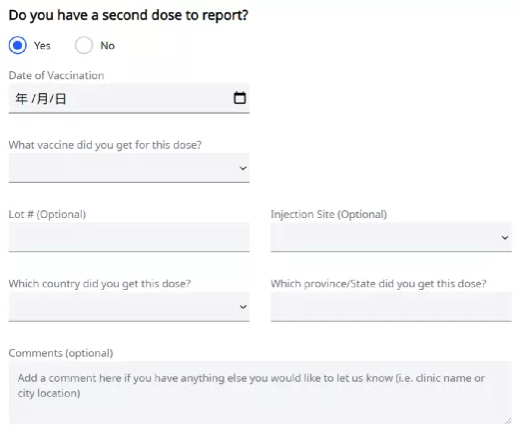Grab the comments box resize handle
This screenshot has width=520, height=429.
click(x=508, y=421)
